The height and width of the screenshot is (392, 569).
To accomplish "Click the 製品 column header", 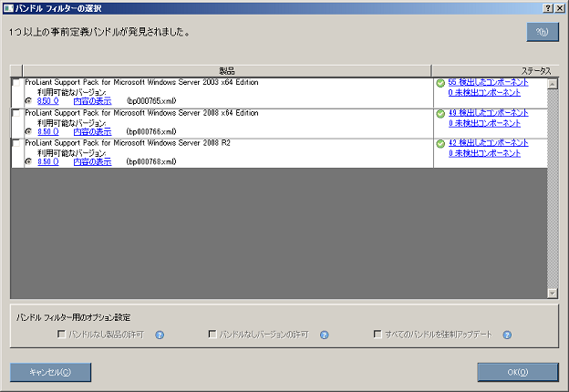I will coord(226,70).
